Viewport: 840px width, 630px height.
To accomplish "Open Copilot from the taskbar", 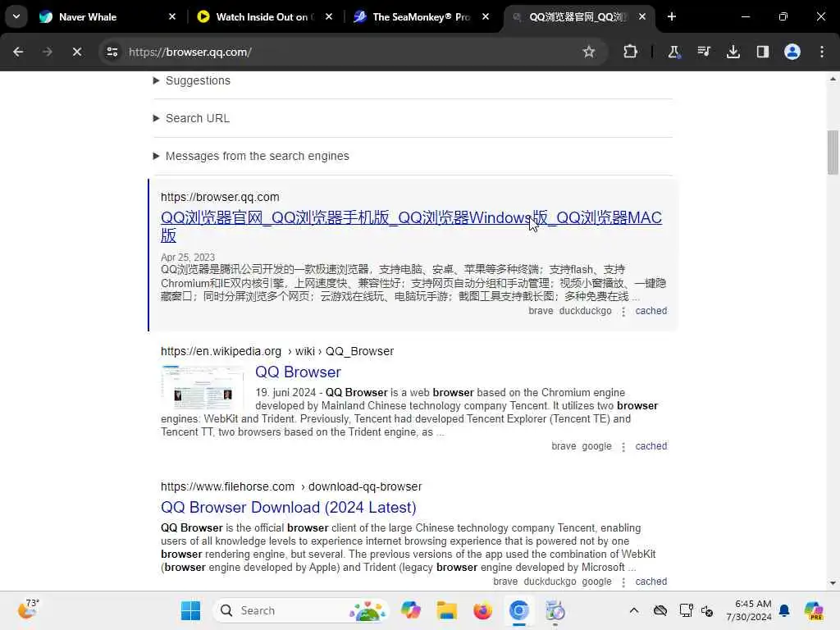I will (411, 610).
